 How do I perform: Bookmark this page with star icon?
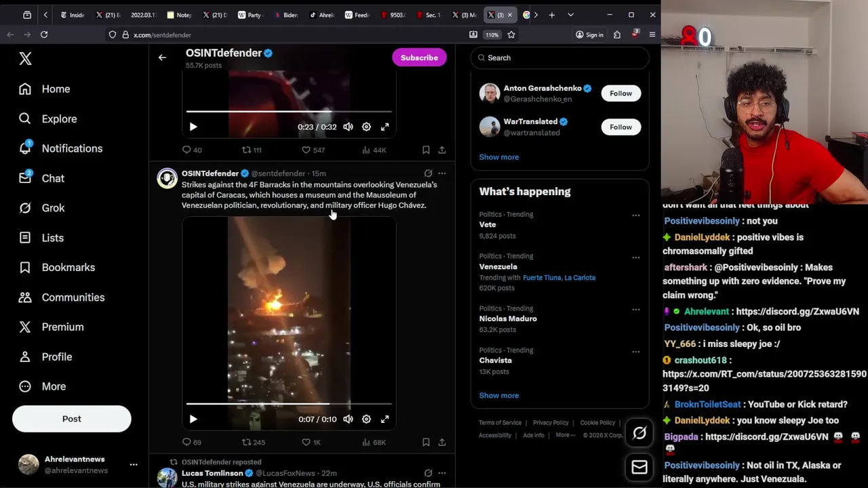pos(511,35)
